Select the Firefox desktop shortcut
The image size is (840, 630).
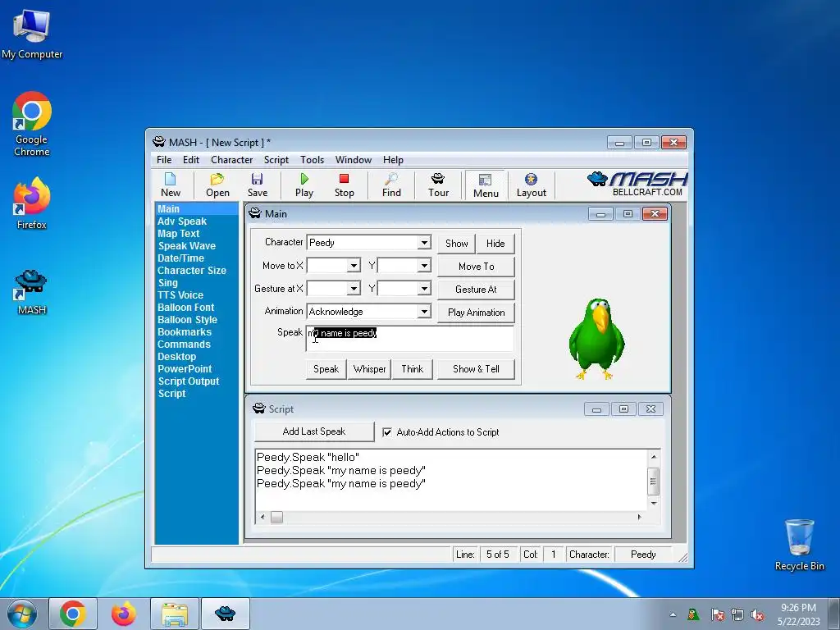pyautogui.click(x=32, y=203)
